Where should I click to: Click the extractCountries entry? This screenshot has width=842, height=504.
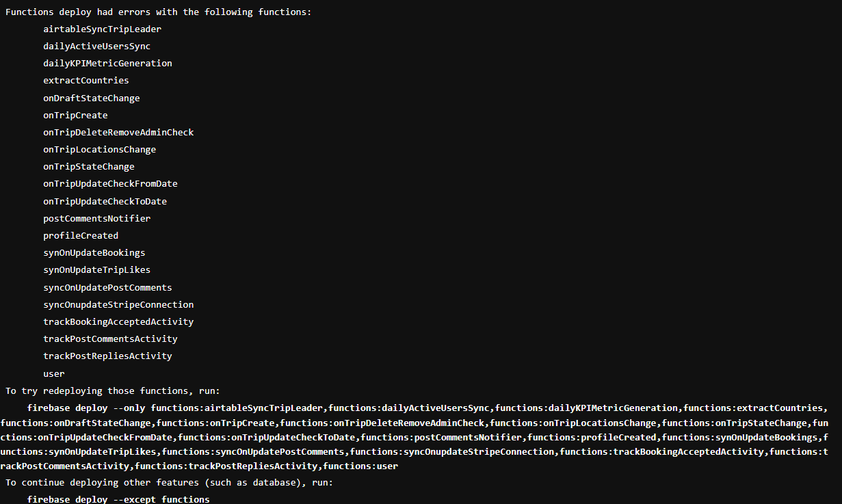tap(86, 80)
